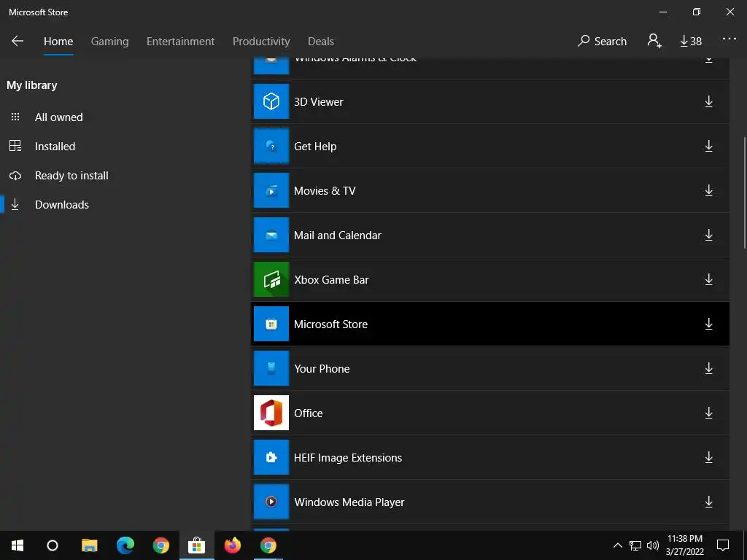Open the Xbox Game Bar tile icon
The image size is (747, 560).
[271, 279]
